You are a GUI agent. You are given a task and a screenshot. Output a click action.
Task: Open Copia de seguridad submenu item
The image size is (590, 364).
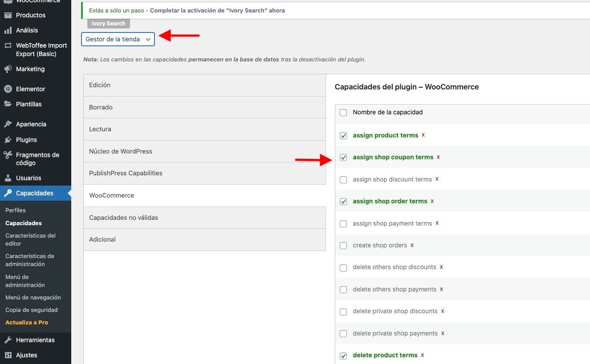click(x=32, y=310)
